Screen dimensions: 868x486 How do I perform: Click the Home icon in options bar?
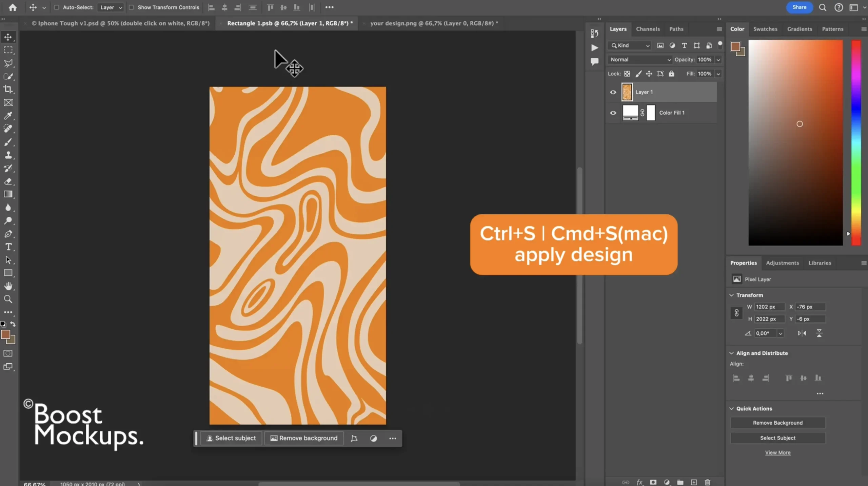[13, 7]
